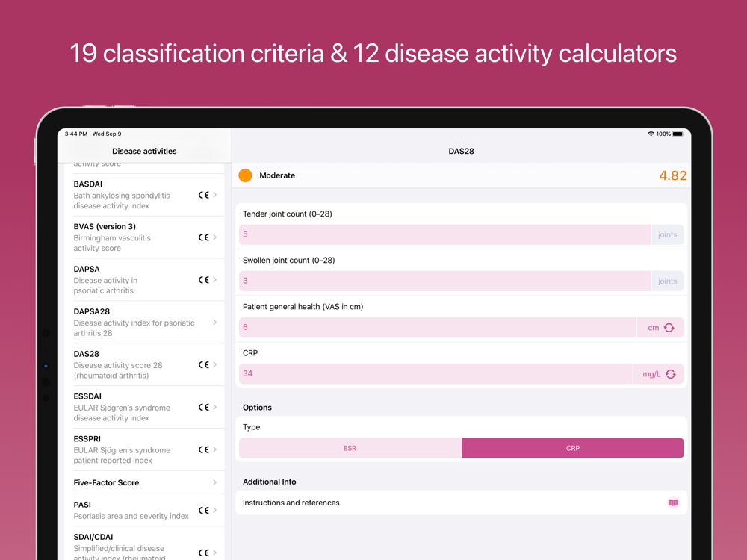Click the orange Moderate status indicator circle

pos(245,175)
